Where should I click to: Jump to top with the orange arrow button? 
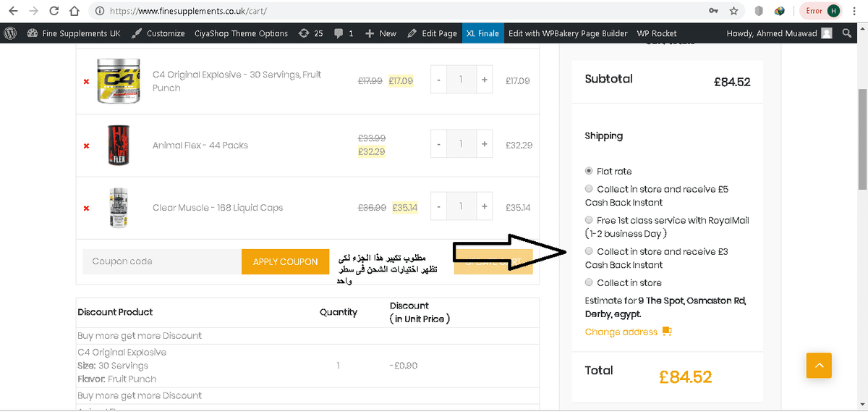[819, 365]
